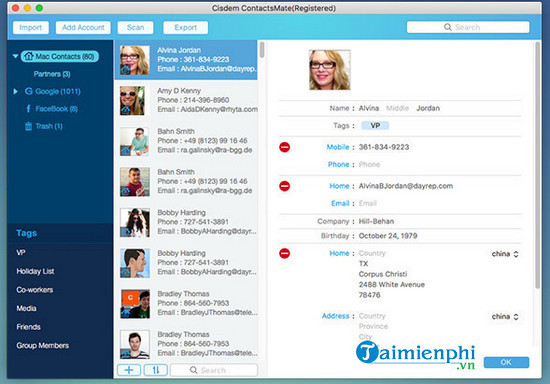
Task: Click the Export button
Action: (186, 27)
